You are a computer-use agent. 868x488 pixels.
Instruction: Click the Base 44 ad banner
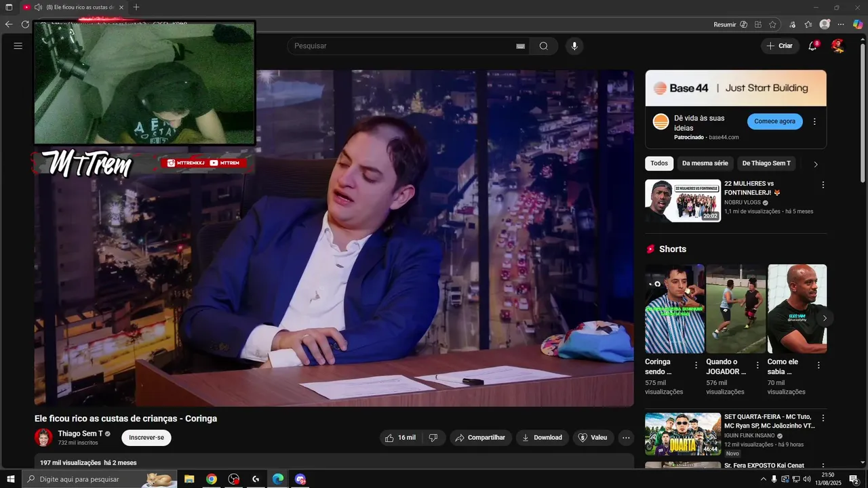click(736, 88)
